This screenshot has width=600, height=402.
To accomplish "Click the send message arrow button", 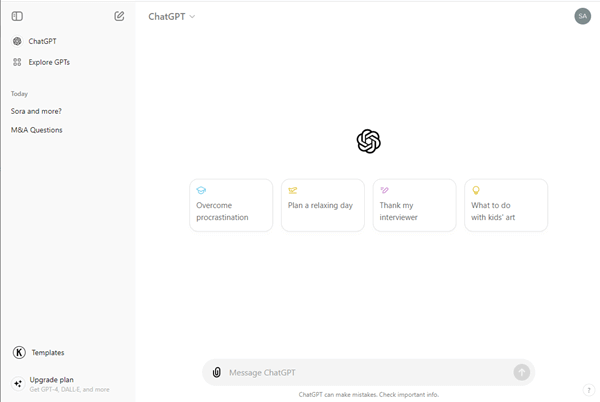I will point(522,372).
